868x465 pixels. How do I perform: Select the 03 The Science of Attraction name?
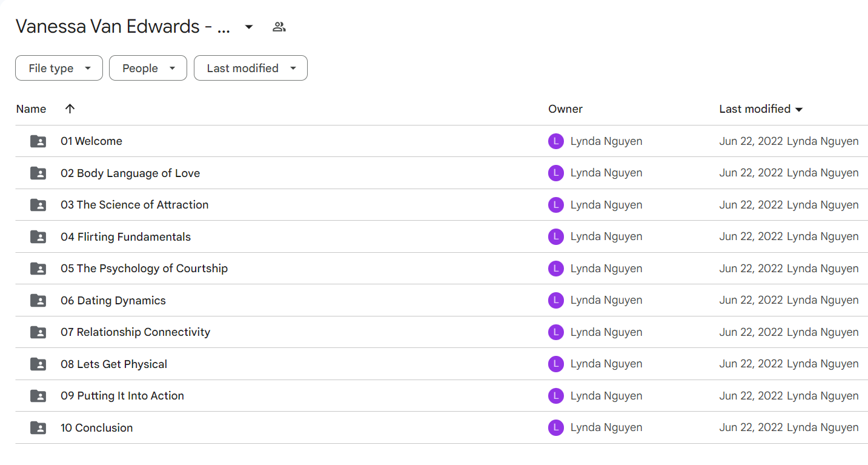click(134, 205)
